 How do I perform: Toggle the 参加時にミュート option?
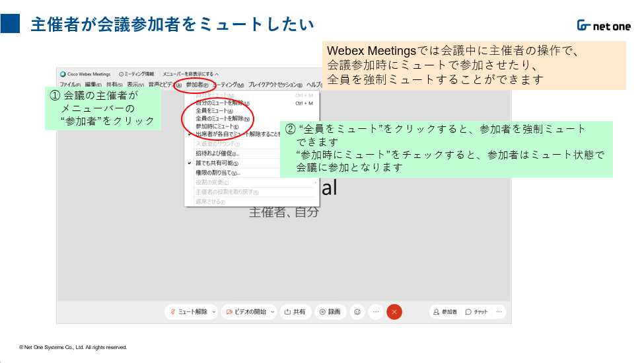tap(217, 126)
